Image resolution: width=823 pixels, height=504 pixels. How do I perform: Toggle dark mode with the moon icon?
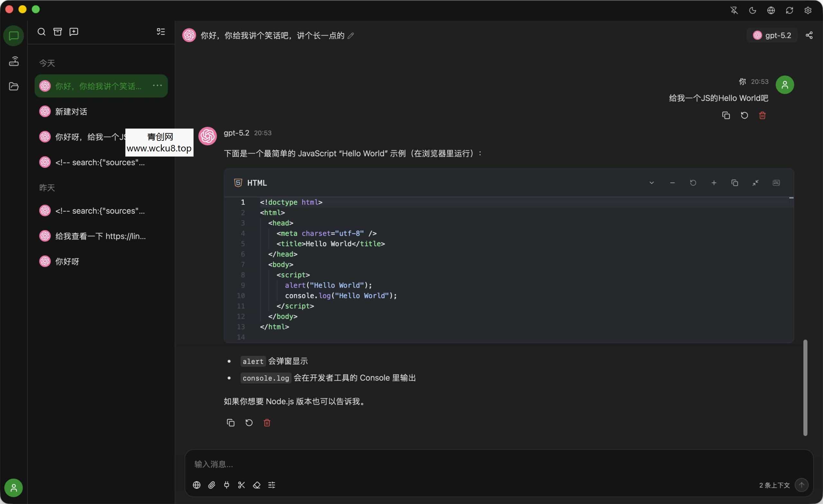[752, 10]
